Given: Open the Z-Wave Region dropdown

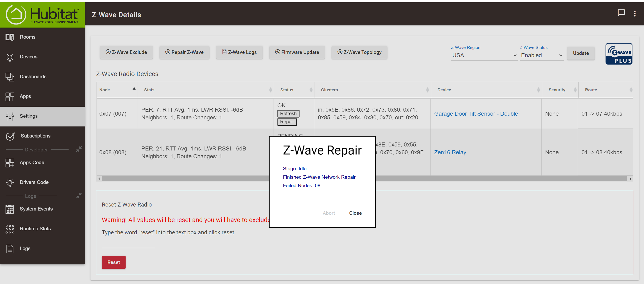Looking at the screenshot, I should [484, 55].
